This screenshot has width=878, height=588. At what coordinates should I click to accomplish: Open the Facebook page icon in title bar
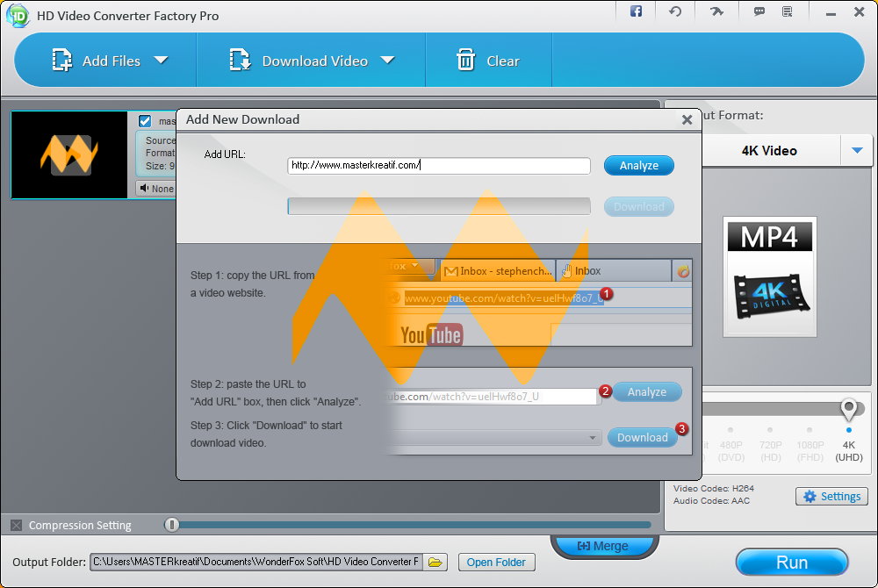pyautogui.click(x=636, y=11)
